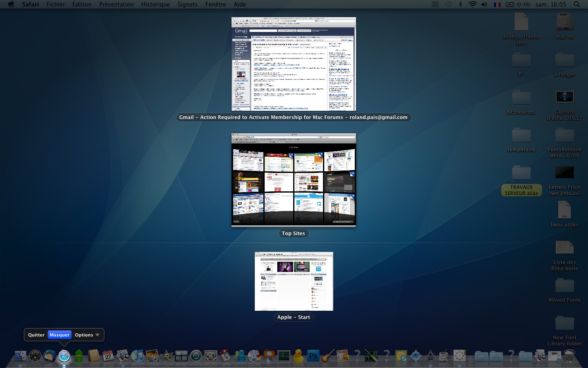Open Spaces from the Dock
588x368 pixels.
coord(181,356)
